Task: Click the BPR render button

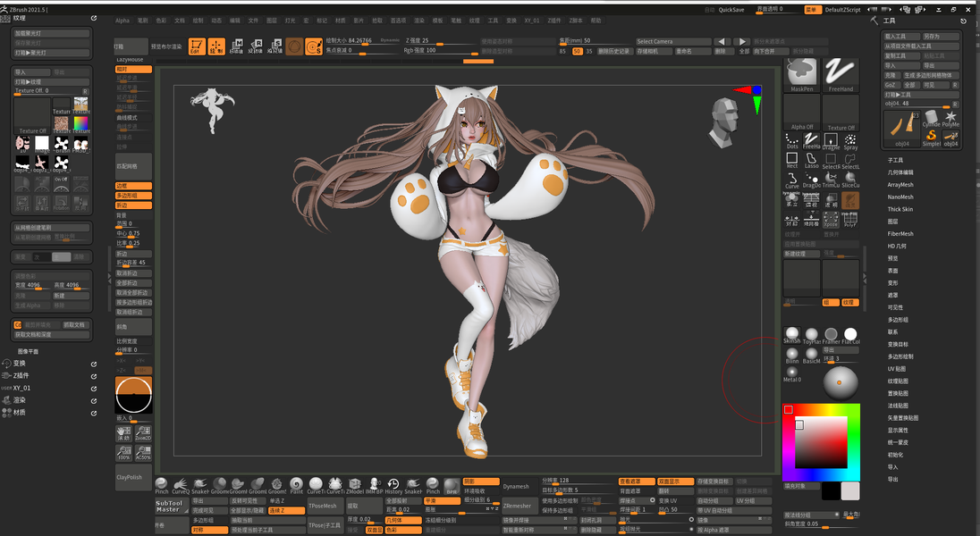Action: coord(452,486)
